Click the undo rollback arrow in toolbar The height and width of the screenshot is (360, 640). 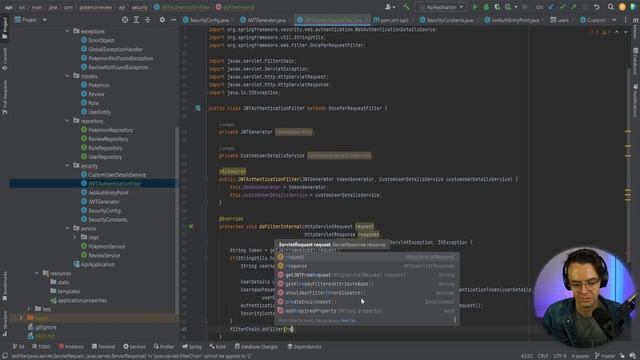[596, 7]
